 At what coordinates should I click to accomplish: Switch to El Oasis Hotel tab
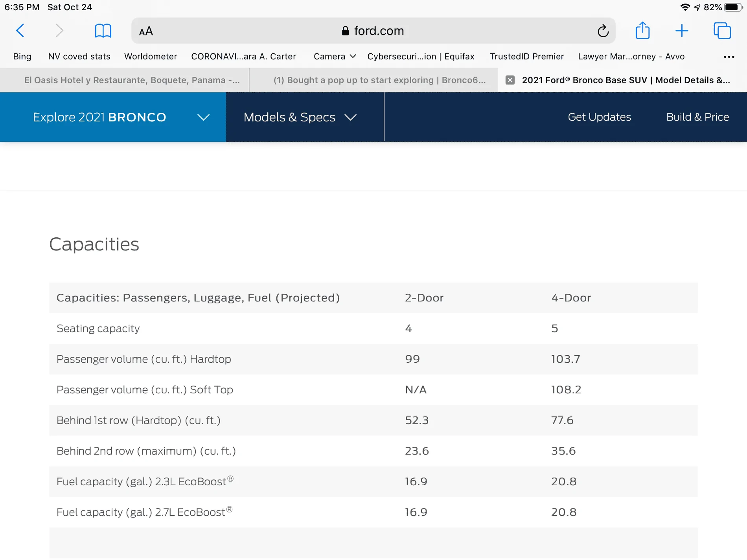pyautogui.click(x=125, y=80)
